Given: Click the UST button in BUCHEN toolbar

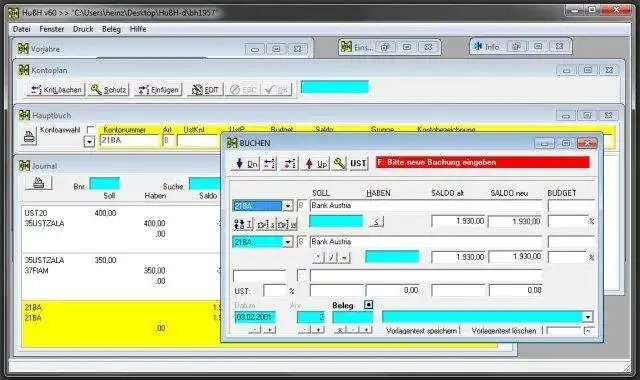Looking at the screenshot, I should coord(358,164).
